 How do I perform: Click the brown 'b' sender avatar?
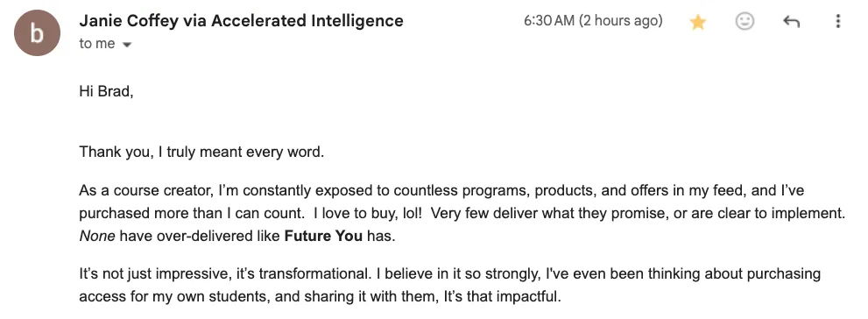pos(37,33)
